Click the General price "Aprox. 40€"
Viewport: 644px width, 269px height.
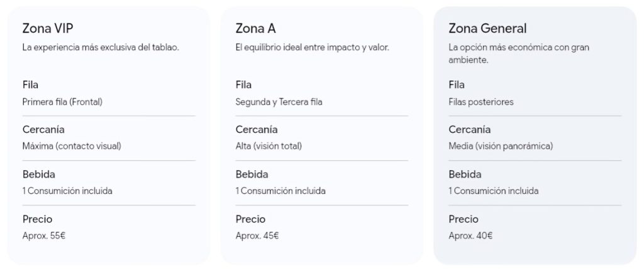click(470, 236)
